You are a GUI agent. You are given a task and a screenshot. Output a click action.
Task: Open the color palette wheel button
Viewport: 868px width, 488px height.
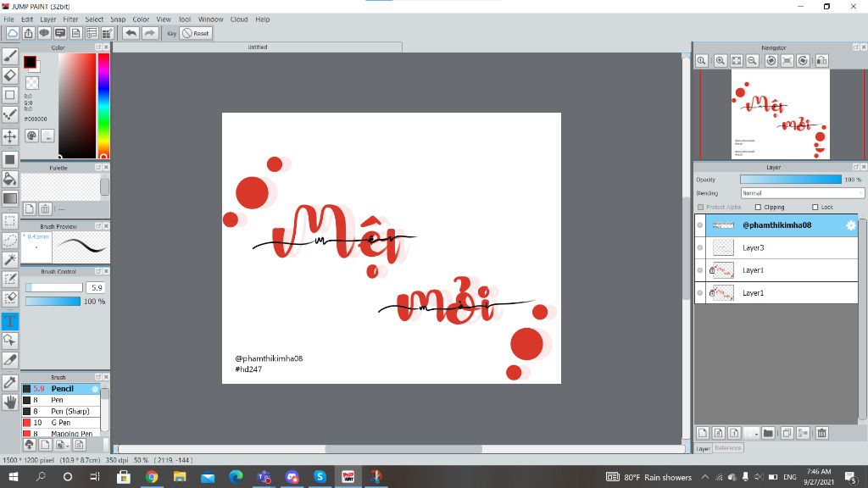coord(31,136)
